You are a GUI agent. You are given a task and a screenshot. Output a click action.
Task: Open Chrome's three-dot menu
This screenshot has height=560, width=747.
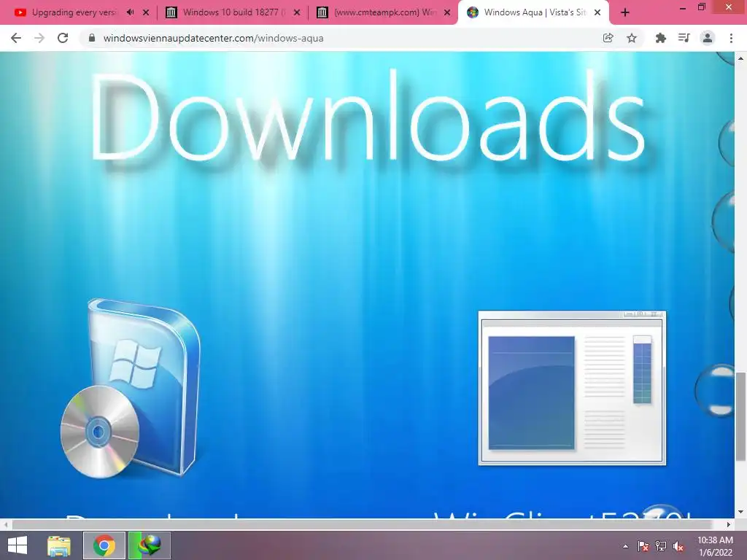[731, 38]
